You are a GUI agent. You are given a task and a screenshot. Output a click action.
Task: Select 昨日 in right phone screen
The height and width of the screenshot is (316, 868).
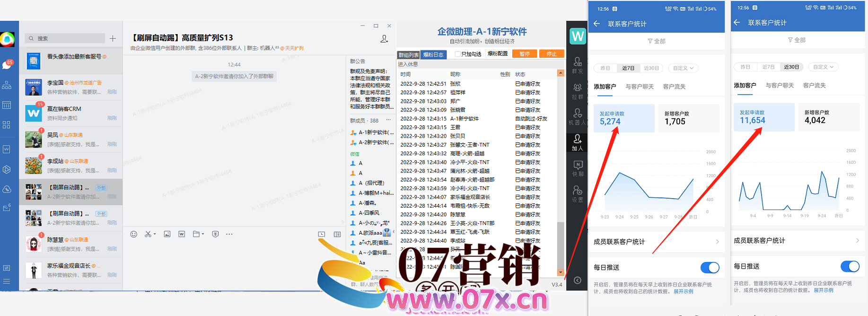click(745, 67)
